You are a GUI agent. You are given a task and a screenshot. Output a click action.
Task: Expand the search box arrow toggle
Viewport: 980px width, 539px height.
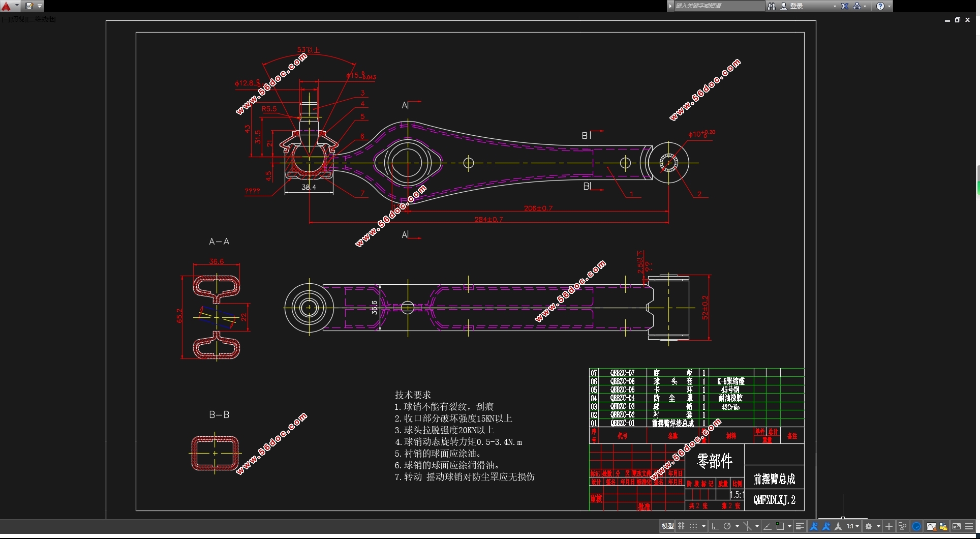pos(670,6)
